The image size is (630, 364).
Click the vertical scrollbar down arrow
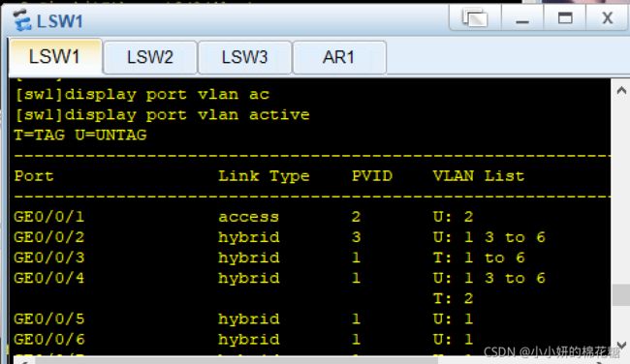[x=621, y=346]
